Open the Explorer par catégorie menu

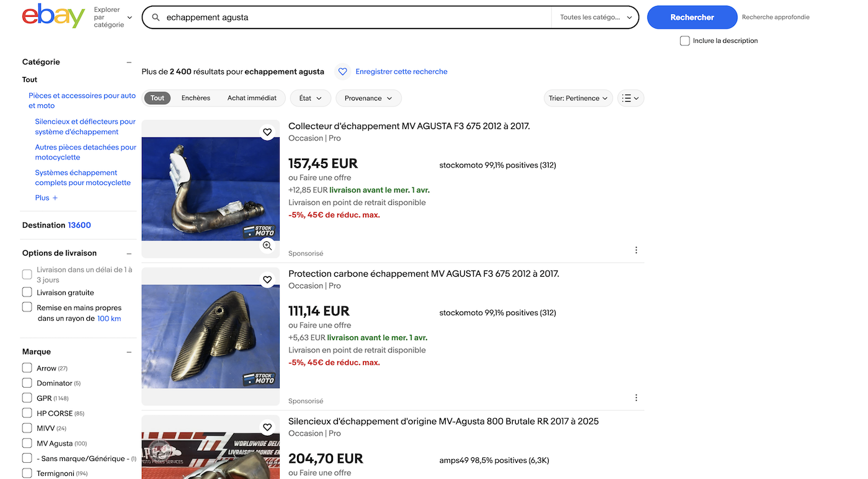(113, 17)
